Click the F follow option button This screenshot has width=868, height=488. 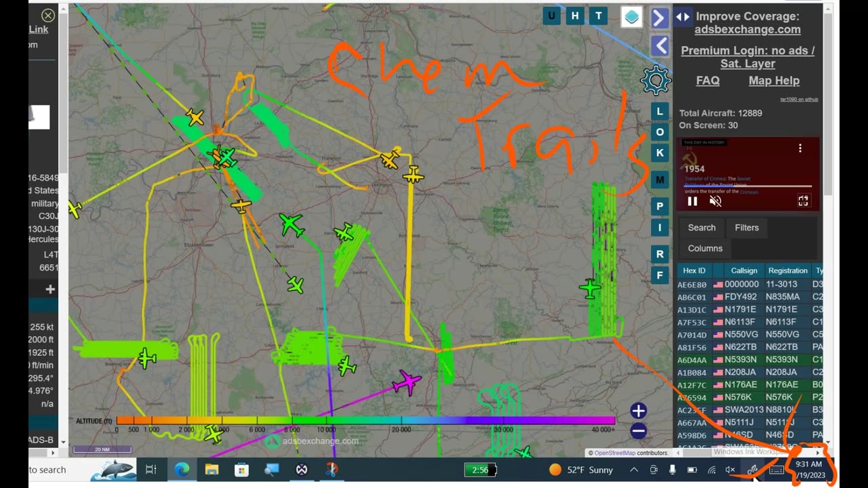(659, 275)
